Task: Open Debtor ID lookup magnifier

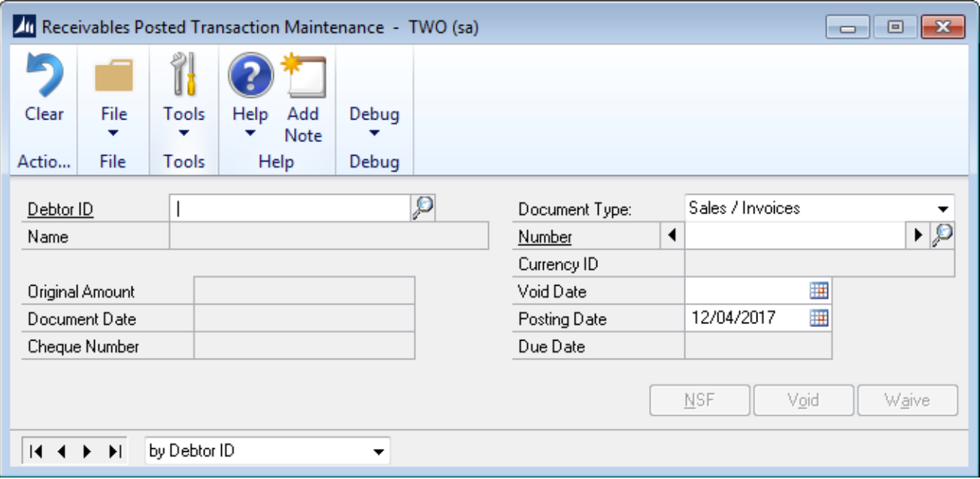Action: (x=423, y=208)
